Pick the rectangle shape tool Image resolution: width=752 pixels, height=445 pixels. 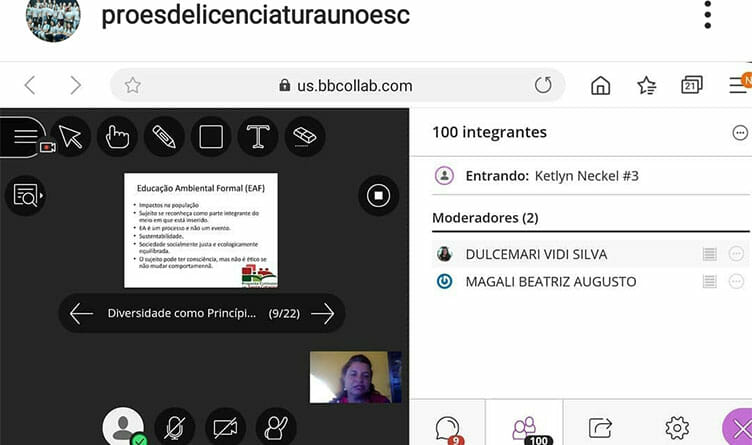tap(211, 137)
